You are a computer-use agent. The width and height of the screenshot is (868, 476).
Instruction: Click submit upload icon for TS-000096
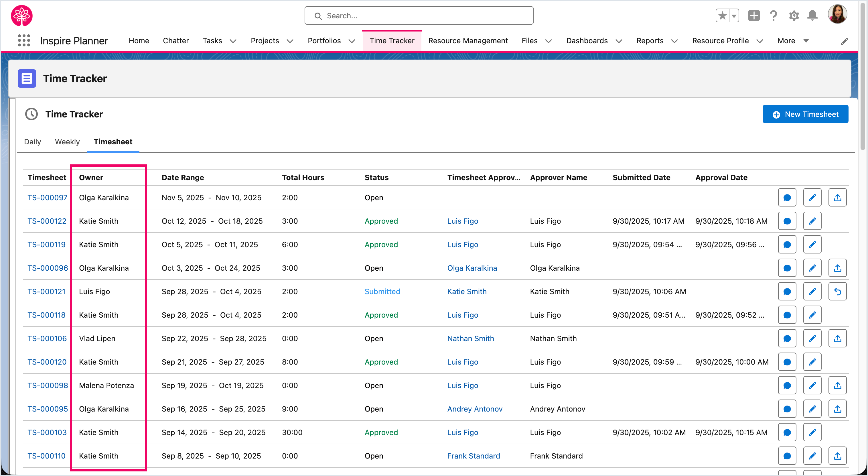[x=837, y=268]
